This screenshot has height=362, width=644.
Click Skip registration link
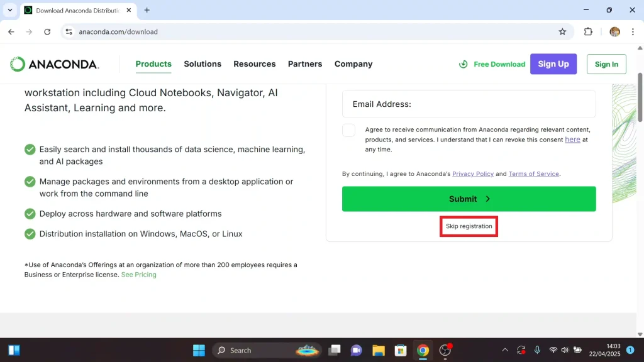[x=469, y=226]
